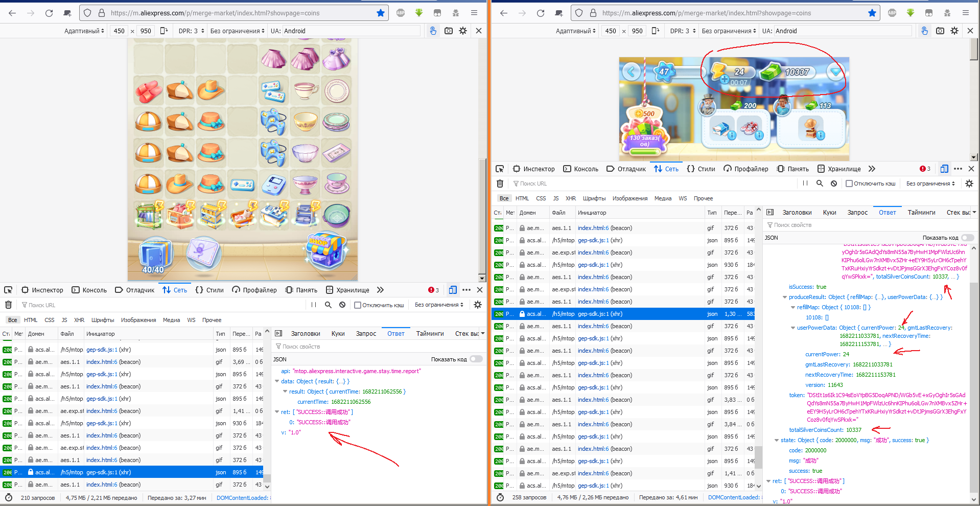Collapse the 'userPowerData' node in the right JSON

pyautogui.click(x=793, y=328)
